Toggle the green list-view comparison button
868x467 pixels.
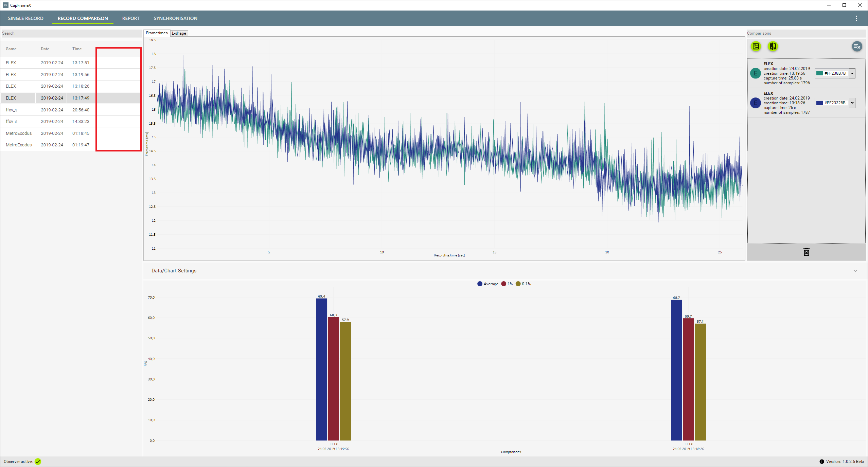point(756,47)
